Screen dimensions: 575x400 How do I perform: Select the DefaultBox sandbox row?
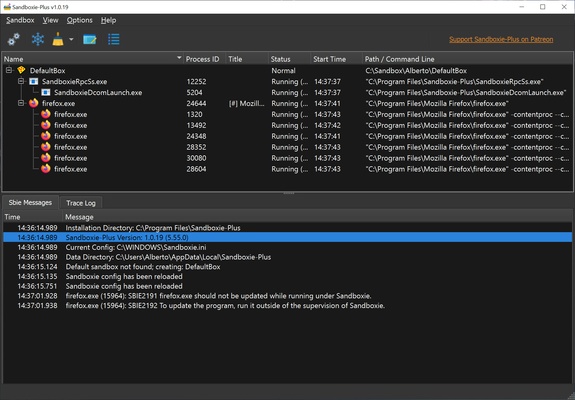(288, 70)
